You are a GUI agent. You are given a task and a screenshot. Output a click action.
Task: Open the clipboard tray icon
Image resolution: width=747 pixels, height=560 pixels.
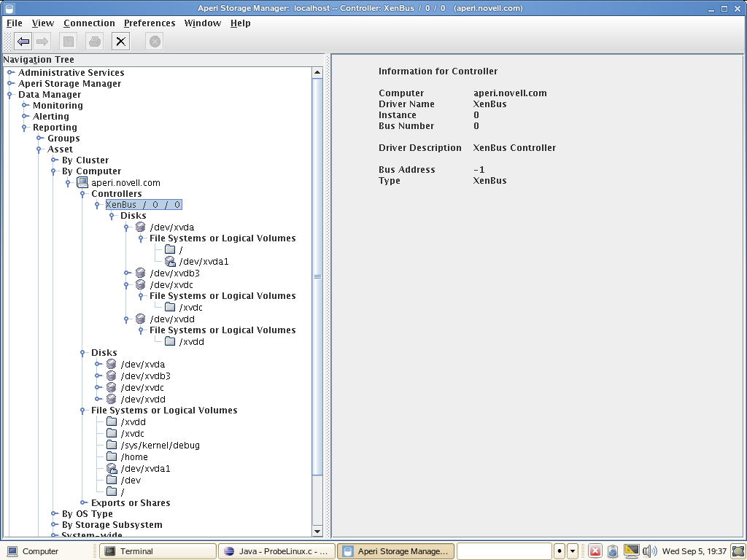(613, 551)
